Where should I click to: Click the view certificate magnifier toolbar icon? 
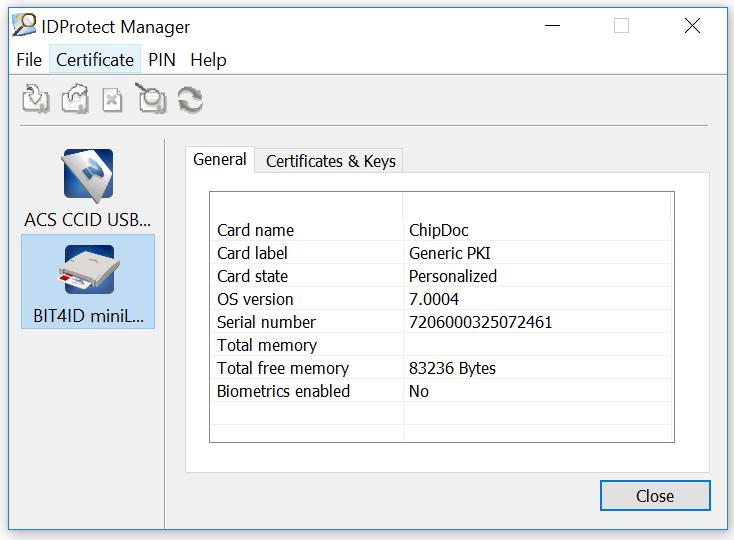tap(151, 98)
